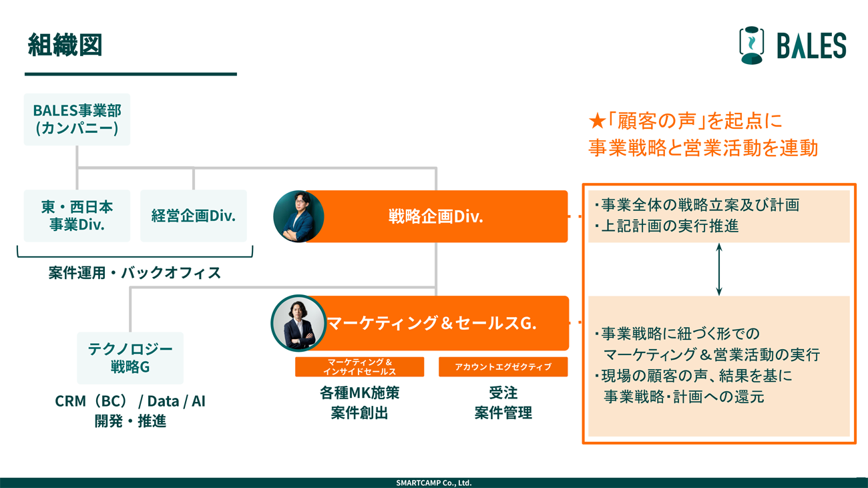Select the 経営企画Div. box

click(x=193, y=215)
